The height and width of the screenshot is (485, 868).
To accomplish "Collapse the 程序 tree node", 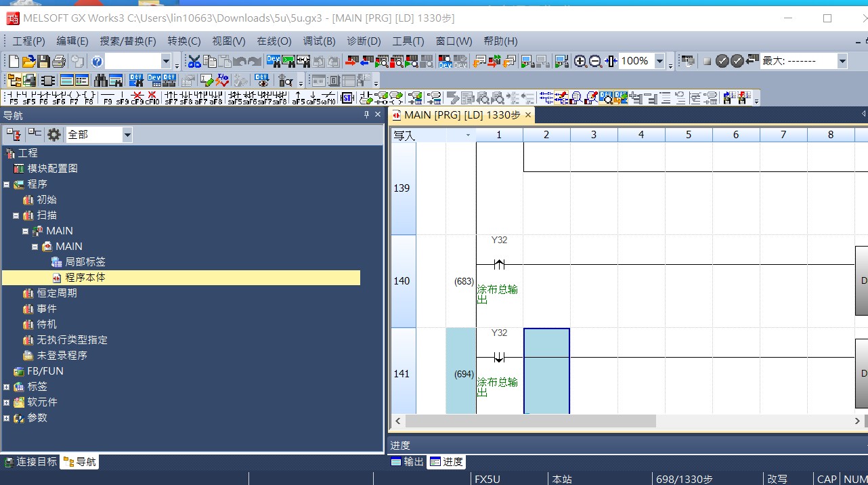I will (7, 184).
